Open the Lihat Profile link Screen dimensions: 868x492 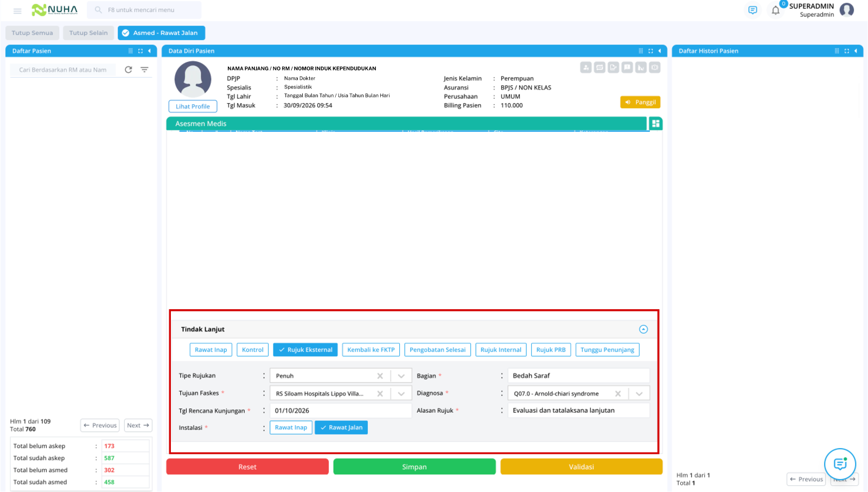[193, 106]
